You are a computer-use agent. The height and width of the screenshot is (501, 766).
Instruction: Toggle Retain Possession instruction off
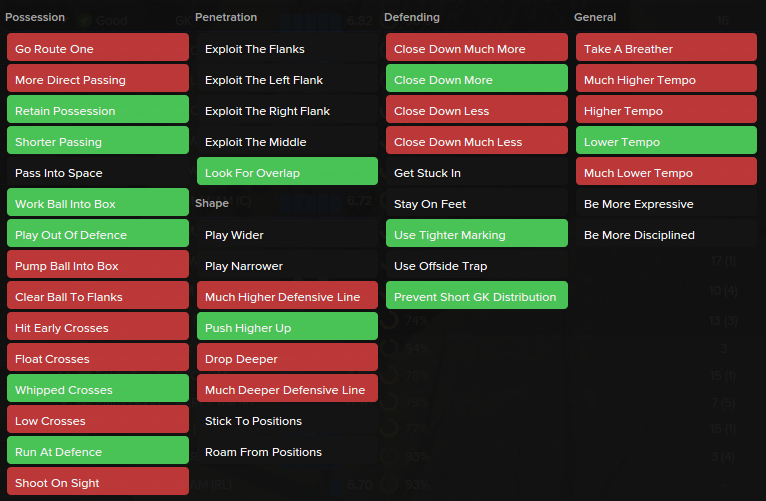pos(97,111)
